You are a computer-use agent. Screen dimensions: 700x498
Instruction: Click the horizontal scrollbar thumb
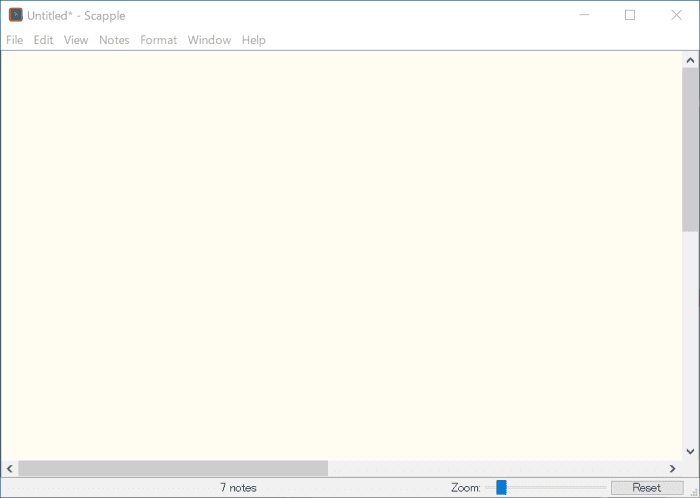click(x=172, y=468)
